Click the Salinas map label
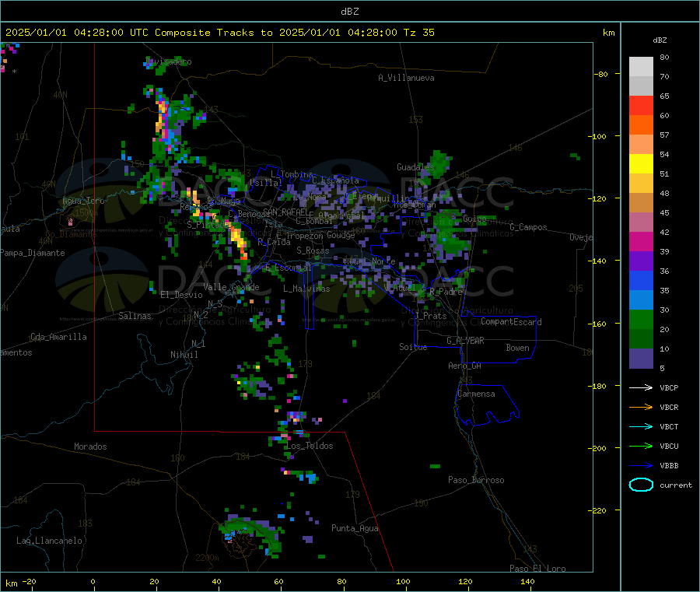The width and height of the screenshot is (700, 592). click(x=135, y=316)
